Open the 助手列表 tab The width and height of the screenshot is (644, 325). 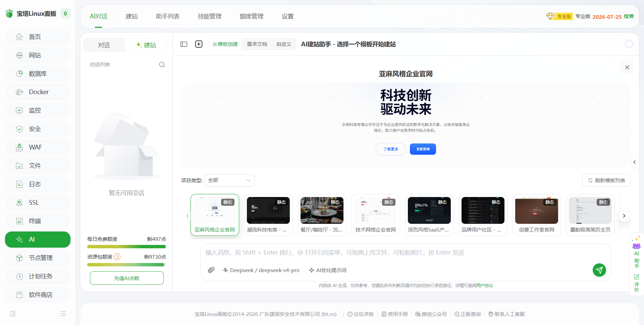168,16
